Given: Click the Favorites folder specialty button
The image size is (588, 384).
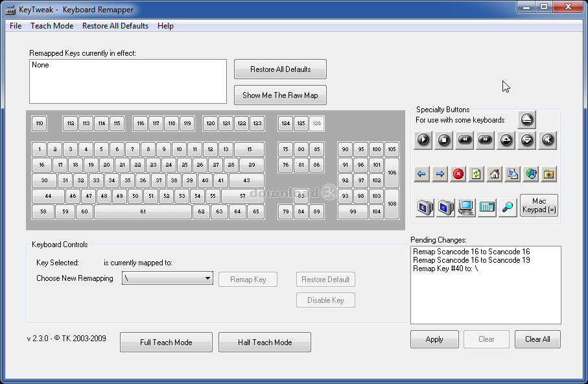Looking at the screenshot, I should click(549, 174).
